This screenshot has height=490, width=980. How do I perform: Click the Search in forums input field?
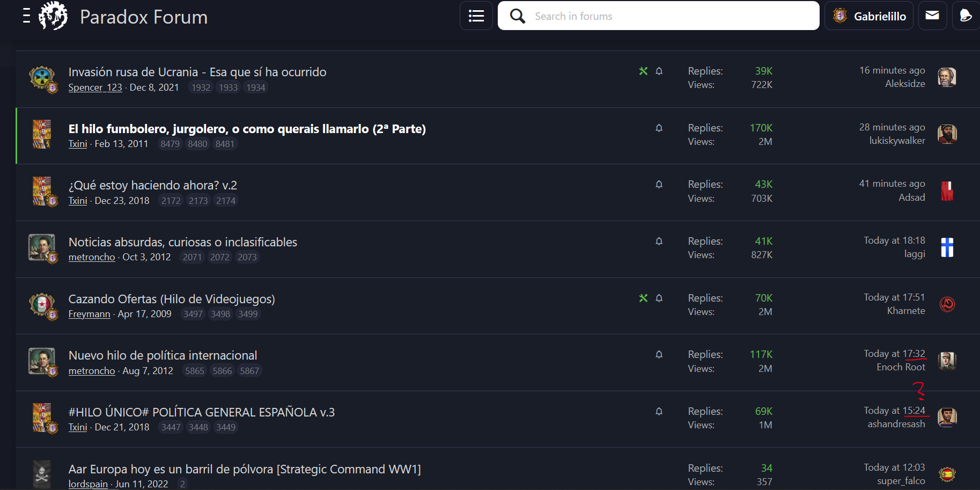(x=617, y=16)
